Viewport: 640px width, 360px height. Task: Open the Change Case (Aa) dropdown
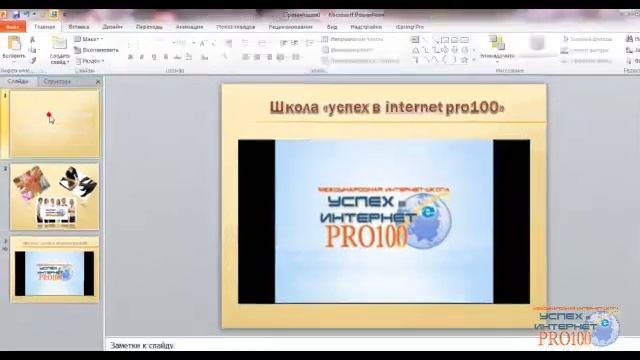204,57
